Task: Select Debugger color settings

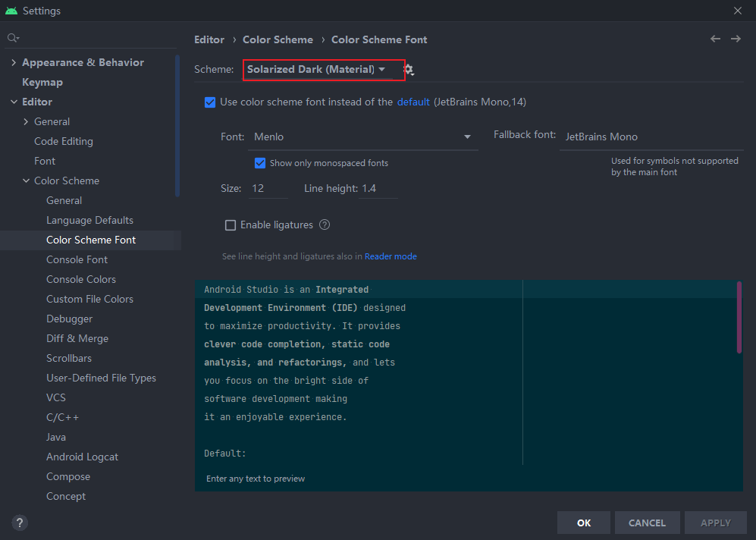Action: tap(70, 319)
